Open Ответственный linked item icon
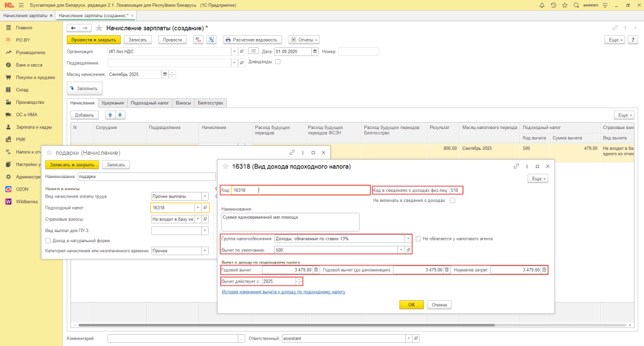644x346 pixels. pos(416,338)
